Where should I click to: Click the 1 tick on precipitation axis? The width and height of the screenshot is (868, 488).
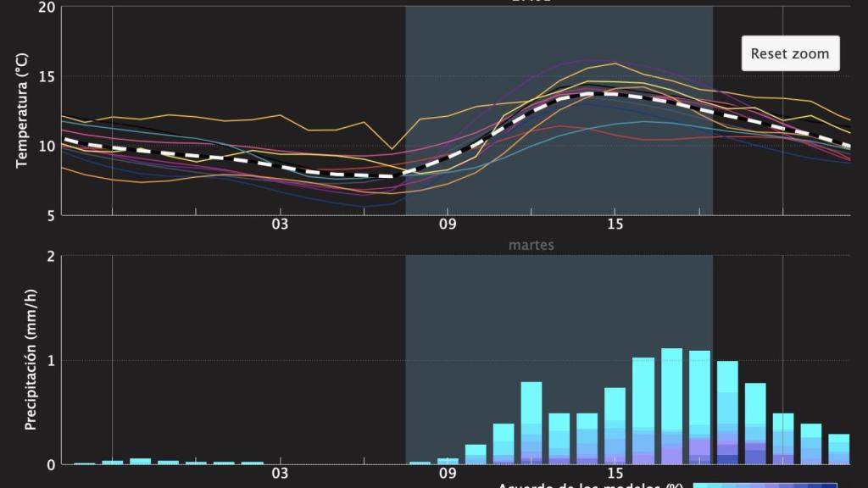click(51, 361)
